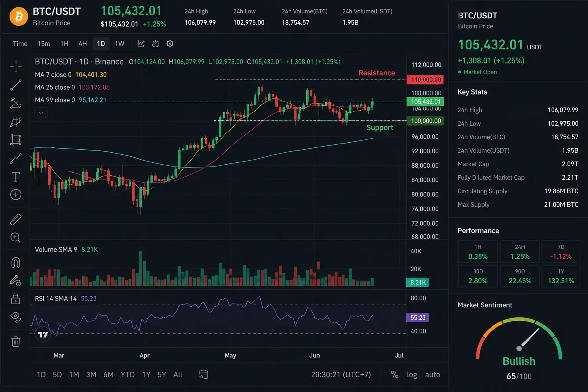The image size is (588, 392).
Task: Switch to the 15m timeframe
Action: click(x=44, y=44)
